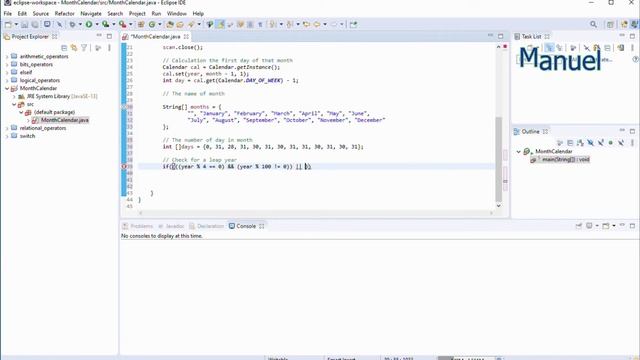Click the External Tools run icon
Screen dimensions: 640x360
point(122,24)
